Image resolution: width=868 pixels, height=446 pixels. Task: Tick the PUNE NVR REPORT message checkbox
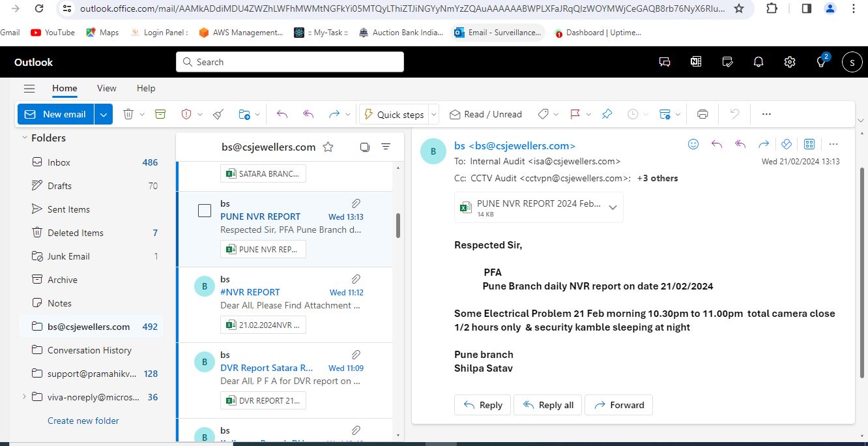(205, 211)
